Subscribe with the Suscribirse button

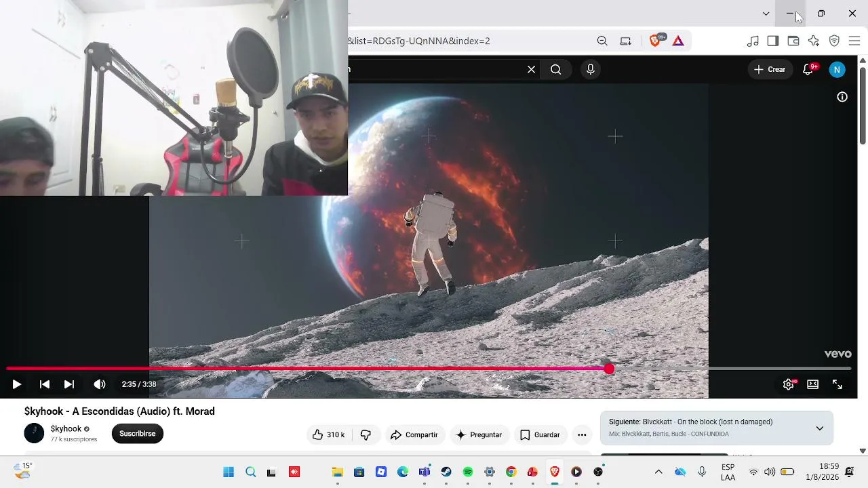[138, 434]
